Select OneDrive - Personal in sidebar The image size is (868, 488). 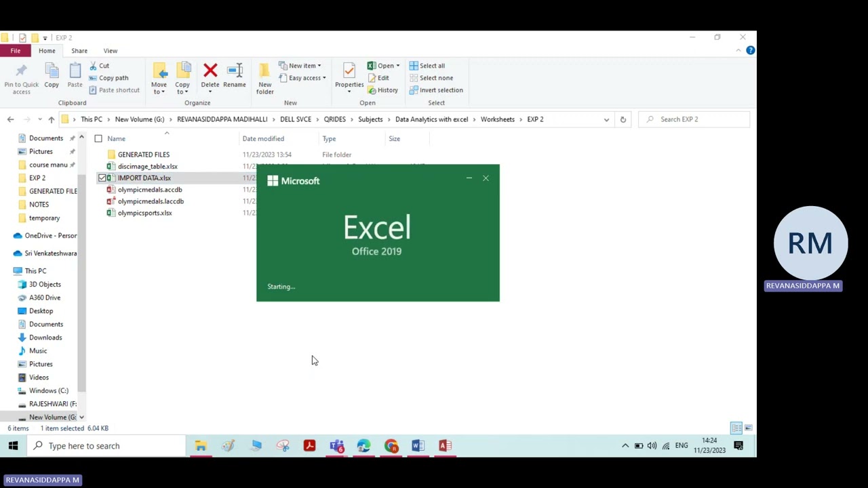coord(50,235)
